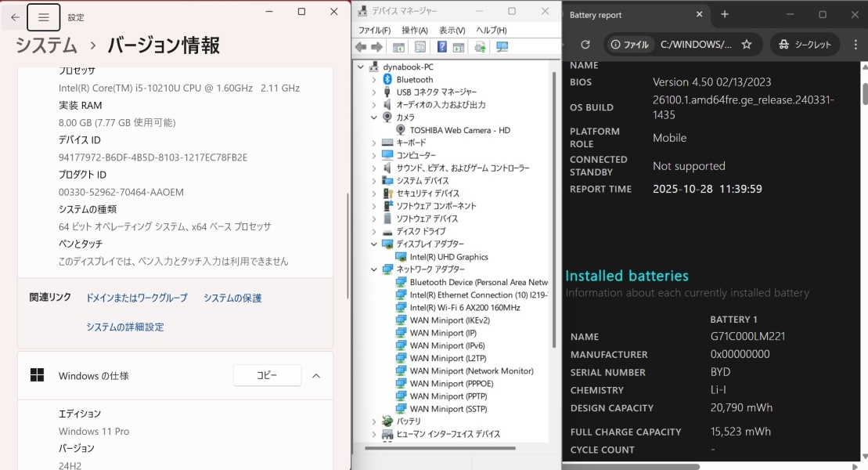This screenshot has height=470, width=868.
Task: Open the Chrome three-dot menu
Action: tap(855, 44)
